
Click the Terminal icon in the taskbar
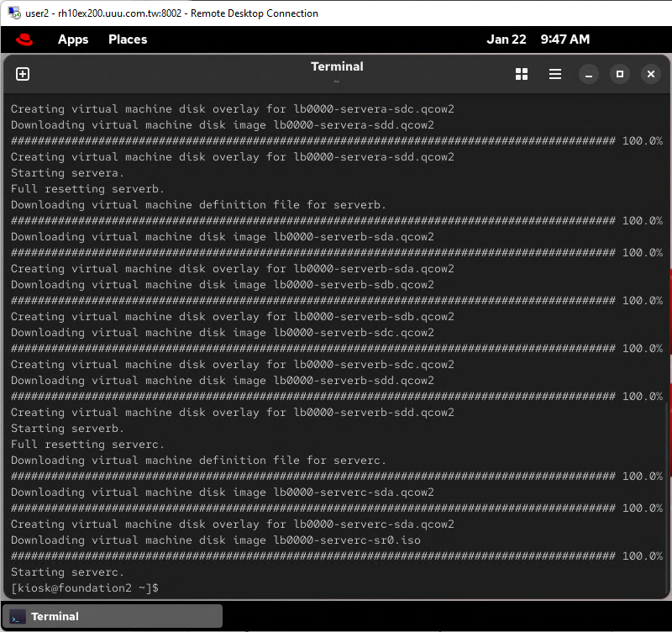pos(18,616)
